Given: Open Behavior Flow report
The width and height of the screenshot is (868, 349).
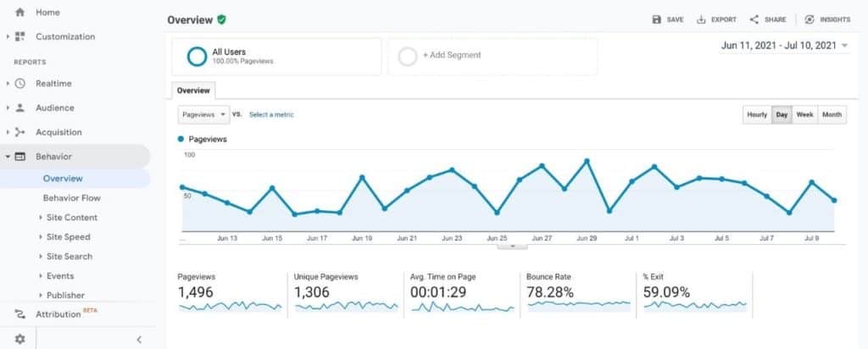Looking at the screenshot, I should [72, 198].
